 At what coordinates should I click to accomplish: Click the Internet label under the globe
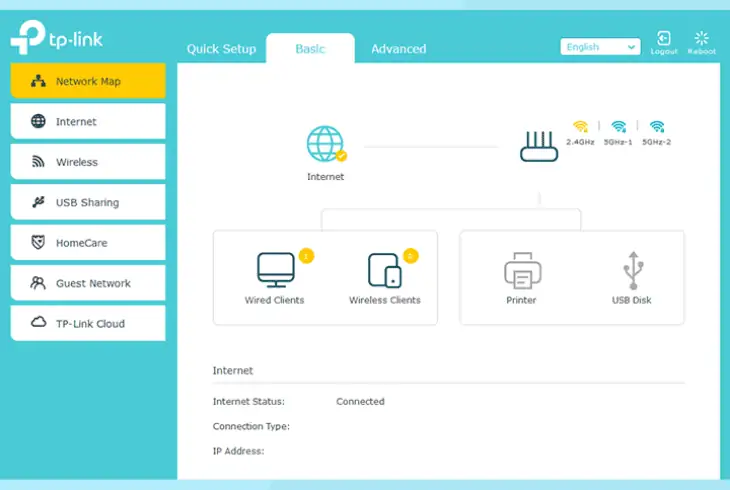point(325,177)
